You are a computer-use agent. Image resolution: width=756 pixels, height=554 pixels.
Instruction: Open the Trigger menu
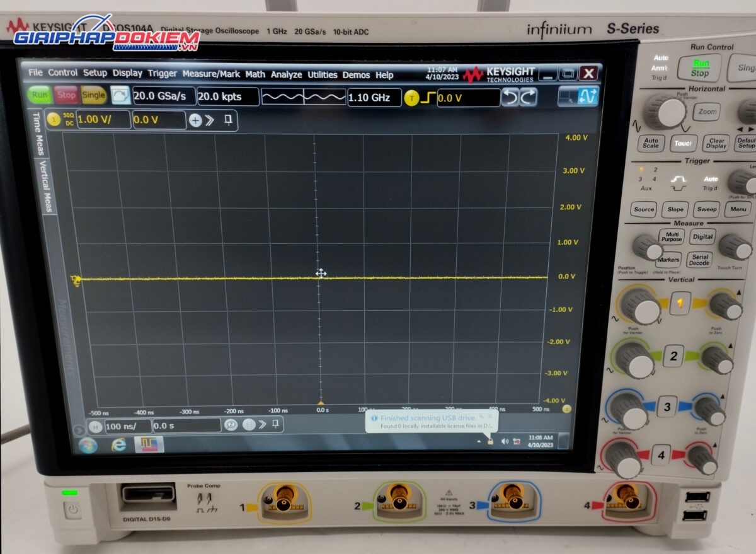[x=163, y=73]
